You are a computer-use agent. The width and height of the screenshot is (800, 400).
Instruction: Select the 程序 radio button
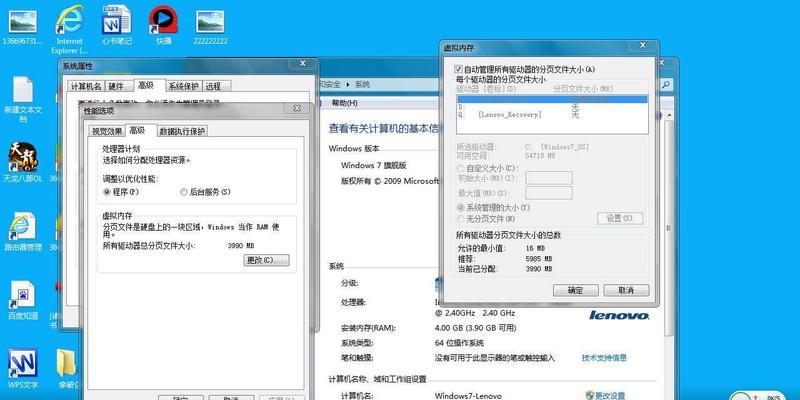(107, 192)
